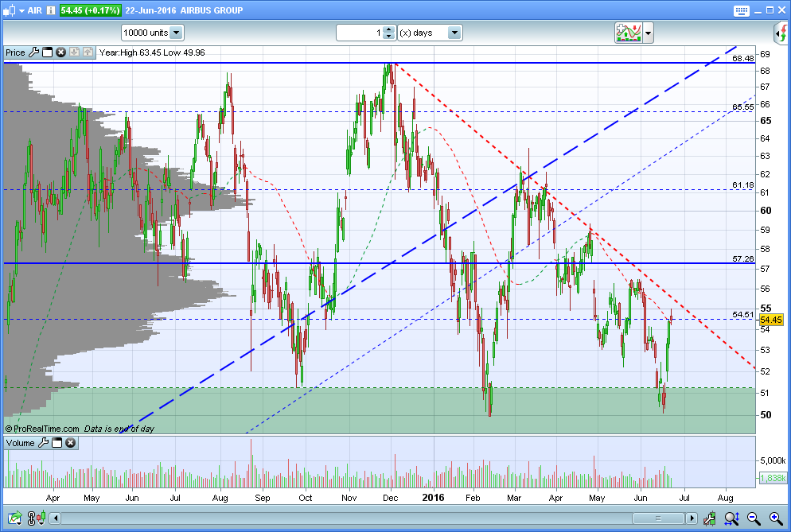Viewport: 791px width, 532px height.
Task: Open the on-screen keyboard shortcuts icon
Action: coord(741,10)
